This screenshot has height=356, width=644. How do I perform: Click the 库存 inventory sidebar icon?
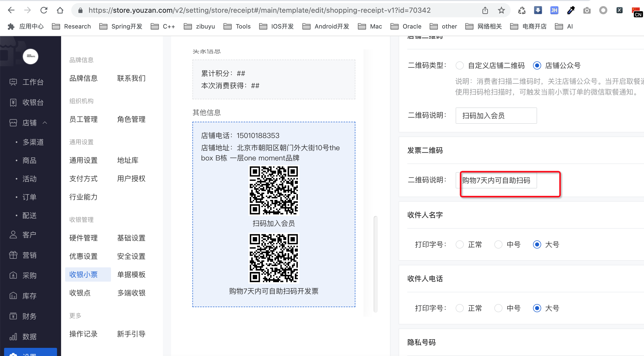click(13, 296)
